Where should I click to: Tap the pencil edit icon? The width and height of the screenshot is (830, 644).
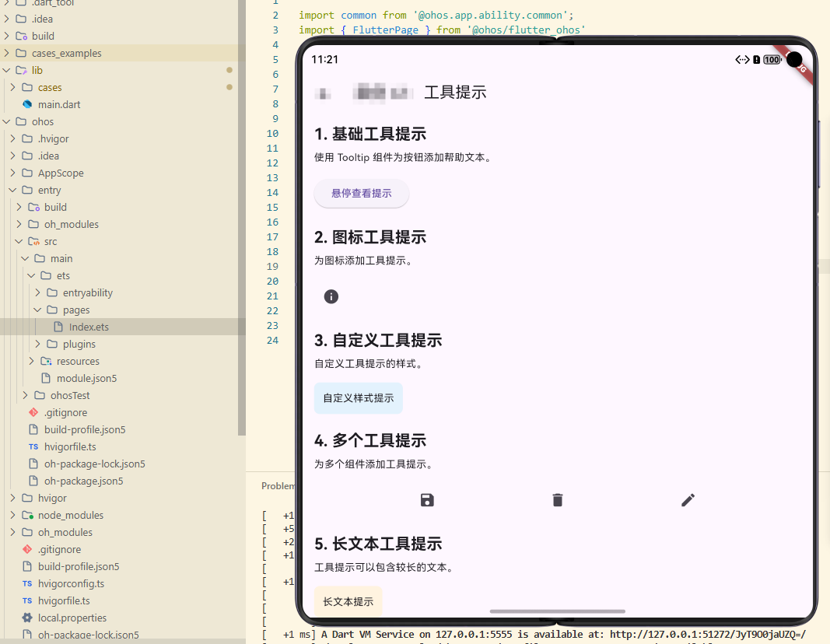coord(688,500)
